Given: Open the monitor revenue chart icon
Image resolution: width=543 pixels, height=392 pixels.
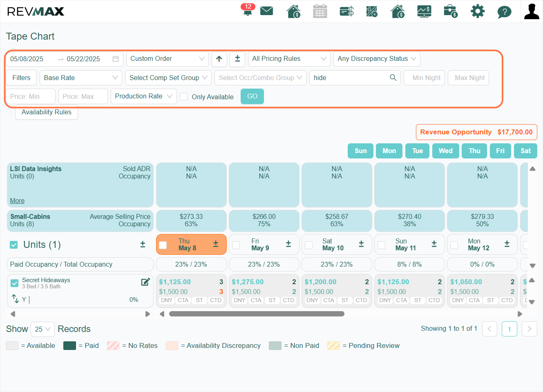Looking at the screenshot, I should pos(424,11).
